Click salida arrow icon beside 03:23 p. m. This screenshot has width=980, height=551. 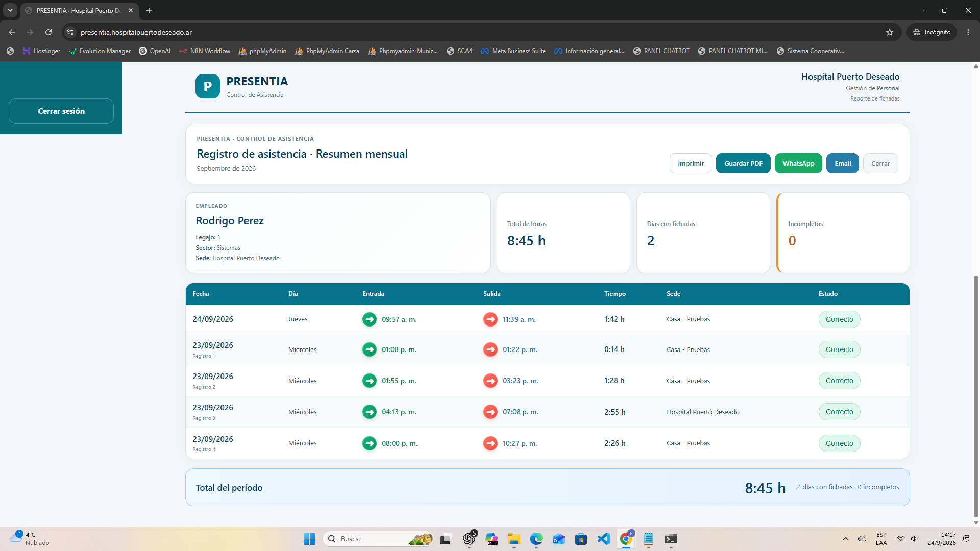[x=490, y=381]
